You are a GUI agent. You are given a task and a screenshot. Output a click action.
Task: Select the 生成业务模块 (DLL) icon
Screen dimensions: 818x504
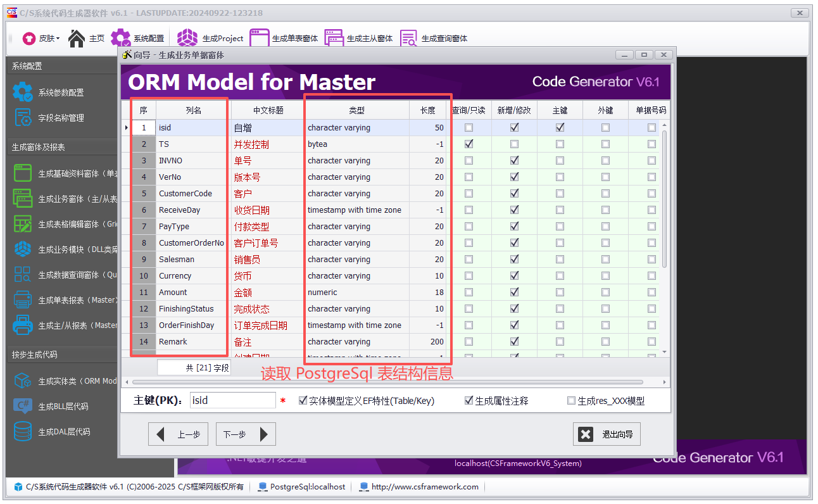(x=21, y=248)
